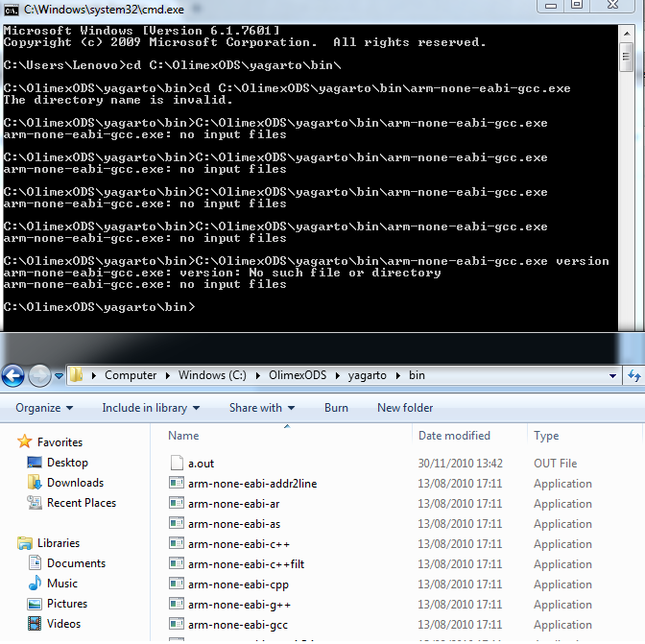
Task: Open the recent pages dropdown arrow
Action: [x=59, y=376]
